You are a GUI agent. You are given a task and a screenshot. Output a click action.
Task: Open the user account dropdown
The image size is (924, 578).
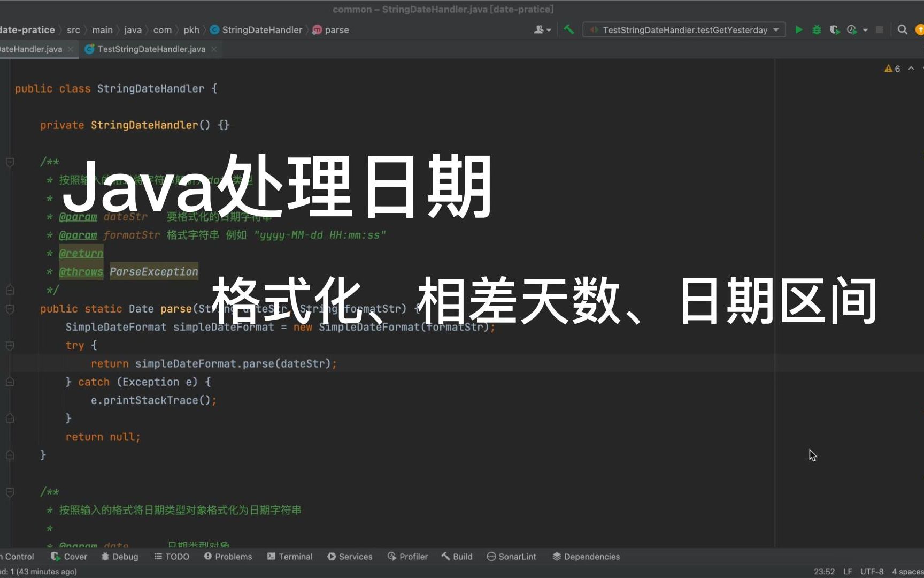tap(542, 30)
